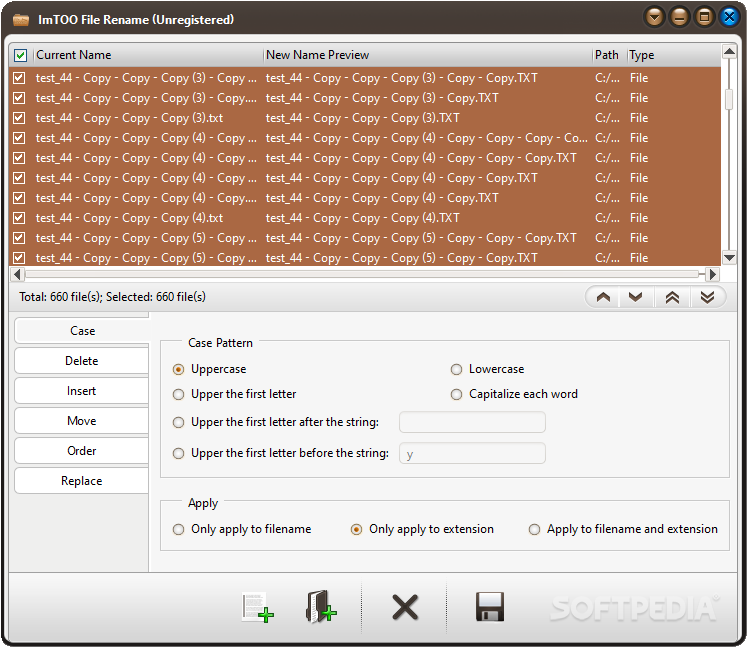Click the horizontal scrollbar track
The image size is (747, 647).
364,274
